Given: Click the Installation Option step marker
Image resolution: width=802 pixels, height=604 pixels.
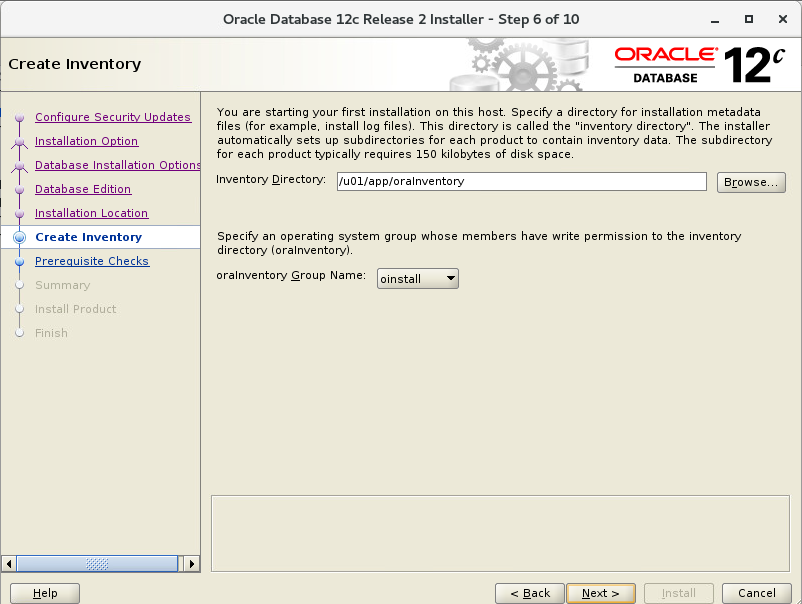Looking at the screenshot, I should (x=19, y=142).
